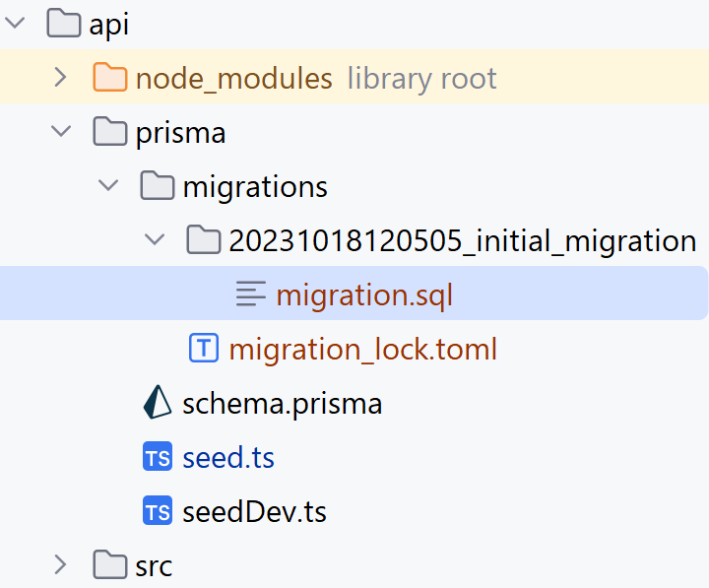This screenshot has height=588, width=709.
Task: Click the src folder icon
Action: (110, 564)
